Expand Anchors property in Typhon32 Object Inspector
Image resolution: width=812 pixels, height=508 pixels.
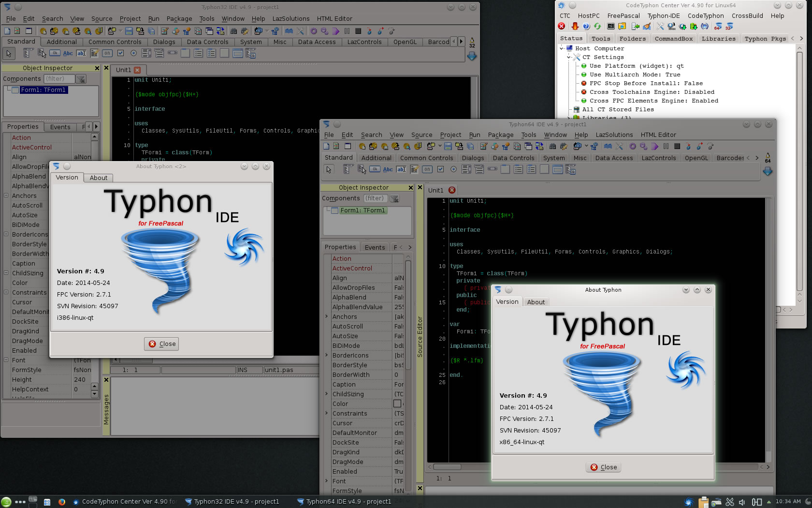tap(6, 195)
